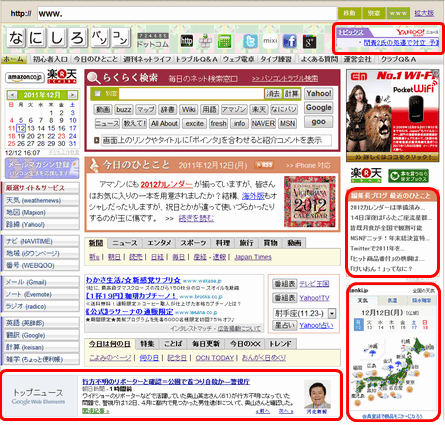This screenshot has width=445, height=425.
Task: Open the OCN TODAY link
Action: tap(215, 358)
